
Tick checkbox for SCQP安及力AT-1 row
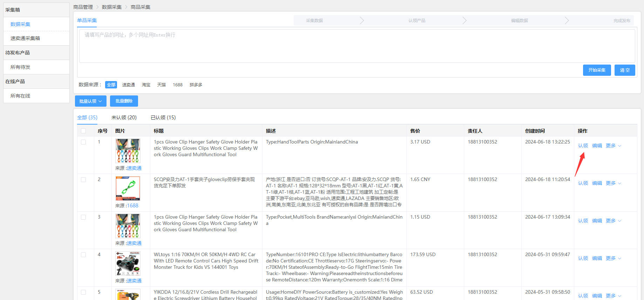(x=83, y=180)
